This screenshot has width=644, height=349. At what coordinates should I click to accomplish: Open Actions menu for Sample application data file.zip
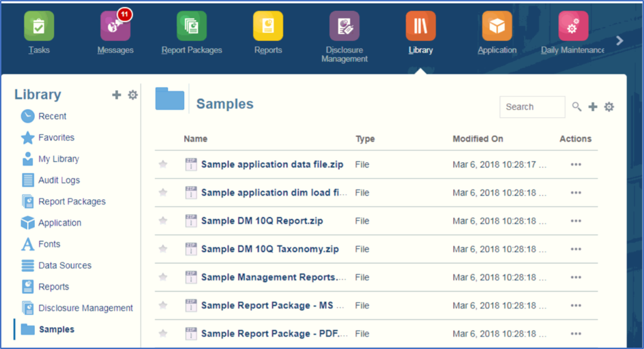pos(576,165)
